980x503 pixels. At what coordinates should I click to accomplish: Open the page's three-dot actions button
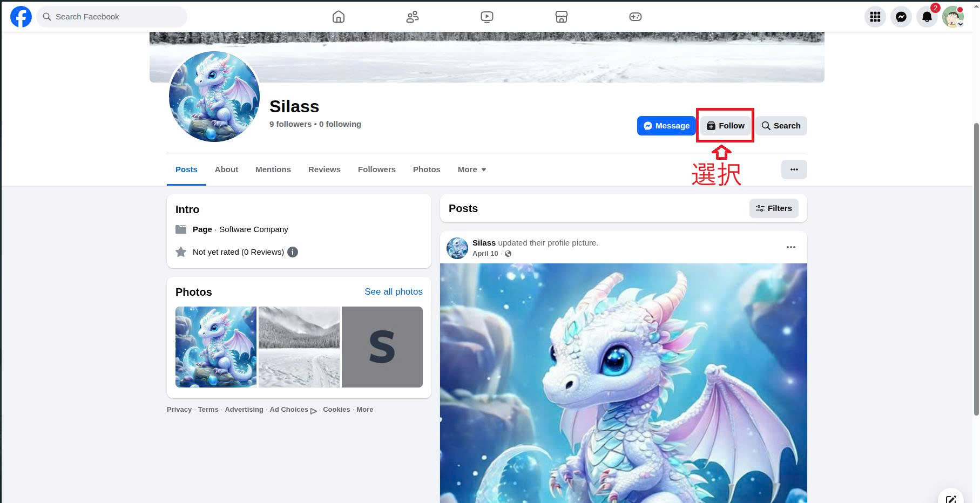pos(794,169)
